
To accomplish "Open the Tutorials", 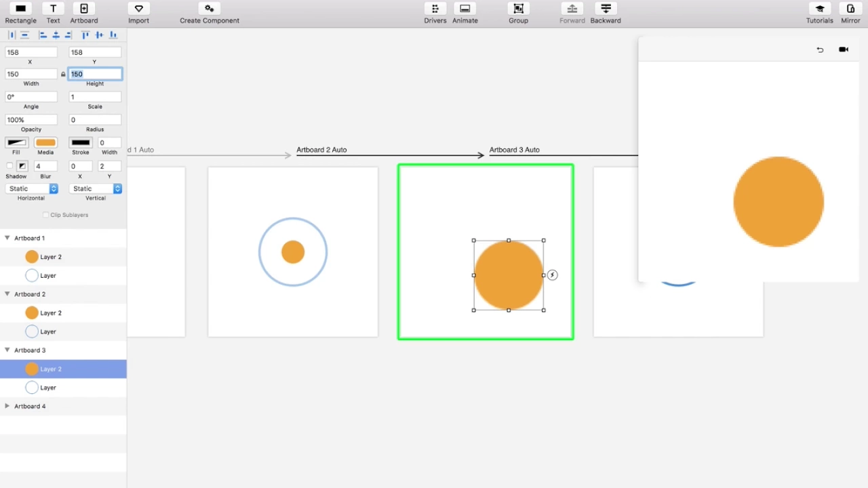I will tap(819, 9).
